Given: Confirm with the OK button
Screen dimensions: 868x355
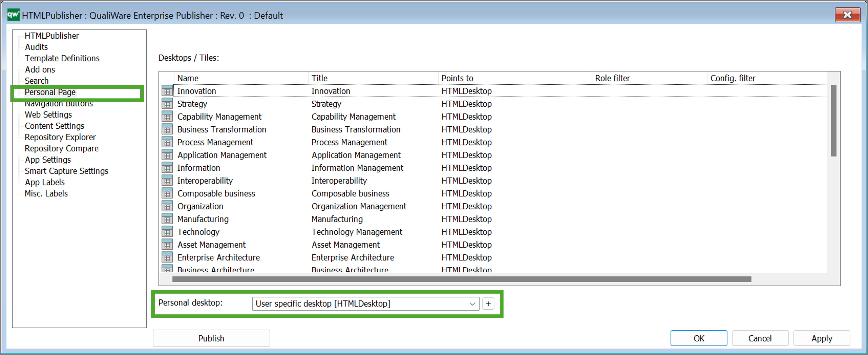Looking at the screenshot, I should point(698,338).
